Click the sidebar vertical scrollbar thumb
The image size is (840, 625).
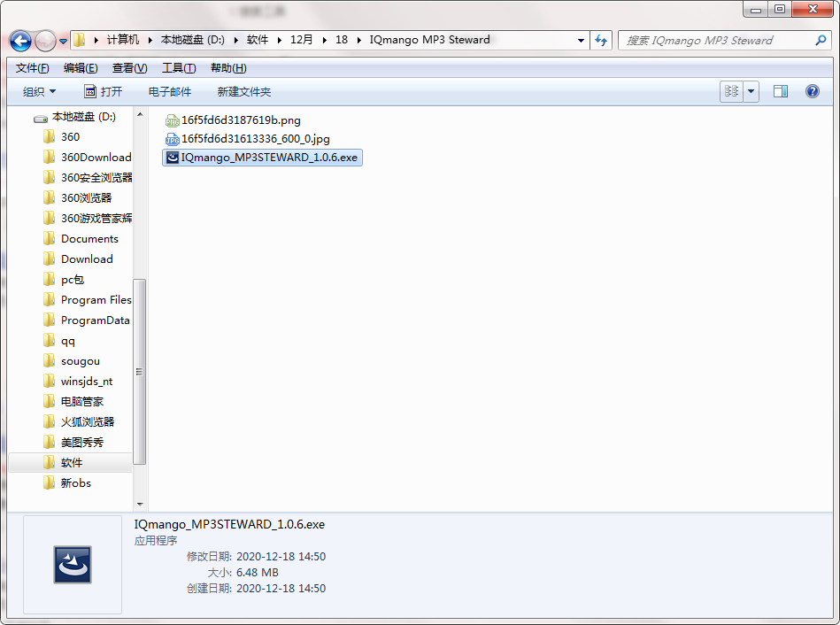pos(139,372)
